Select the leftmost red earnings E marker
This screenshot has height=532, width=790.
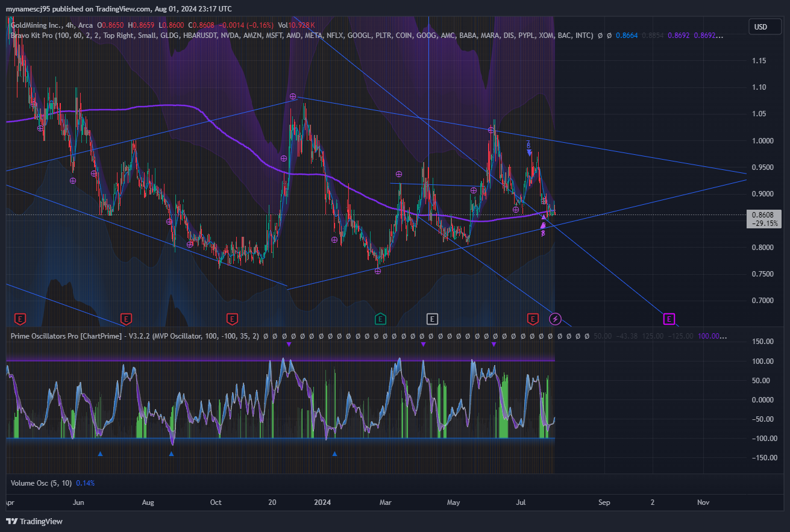pos(20,318)
